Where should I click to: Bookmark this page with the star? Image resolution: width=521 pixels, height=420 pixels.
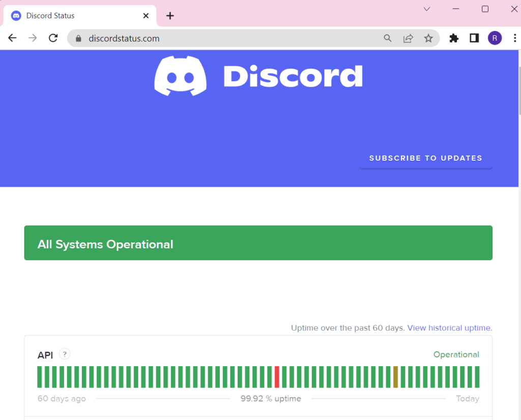(428, 38)
